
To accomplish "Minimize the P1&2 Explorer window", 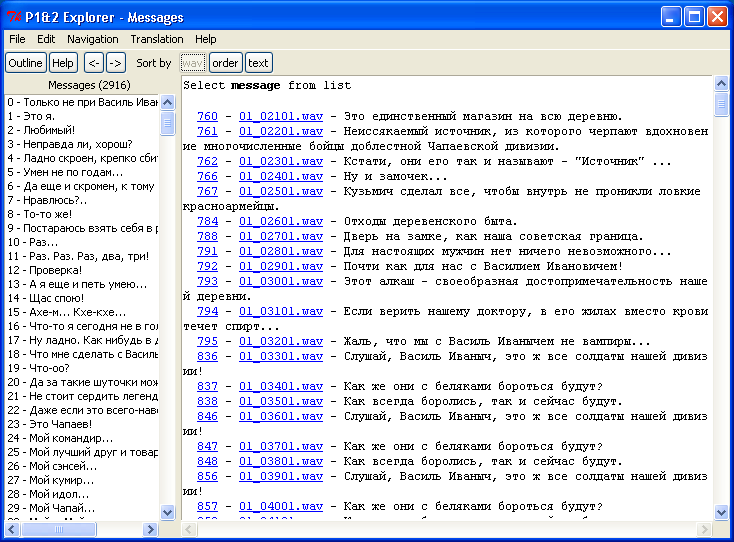I will 671,17.
